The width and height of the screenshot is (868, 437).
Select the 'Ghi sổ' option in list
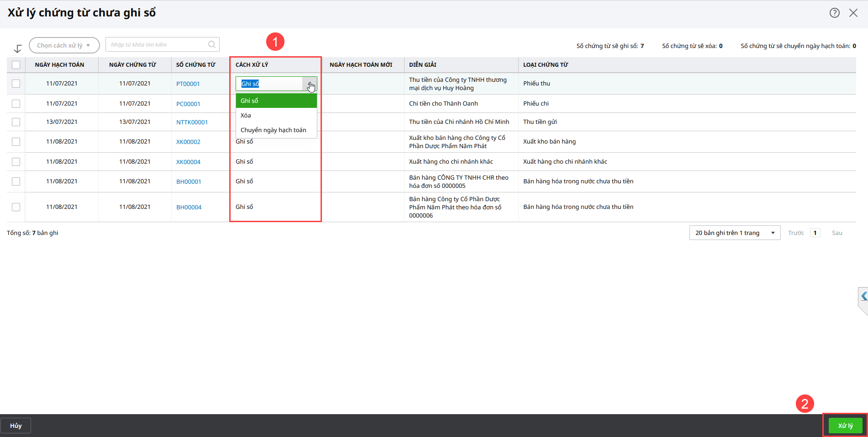pos(249,101)
